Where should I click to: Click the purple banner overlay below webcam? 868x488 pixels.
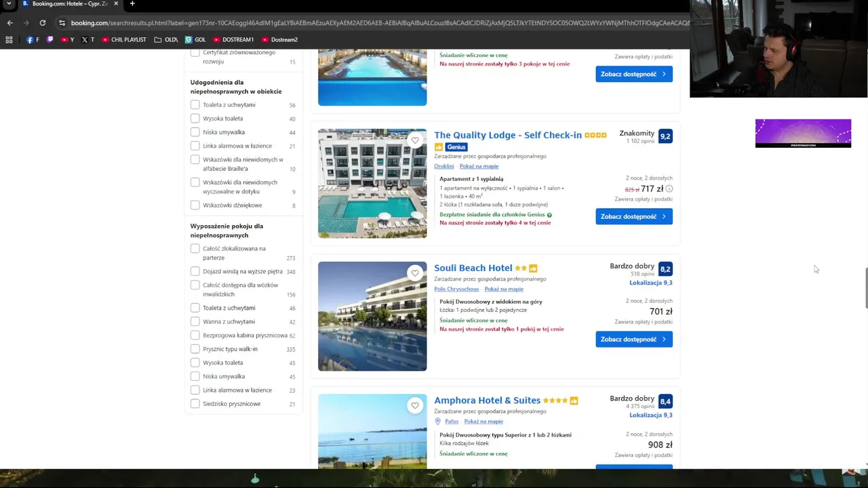click(803, 134)
